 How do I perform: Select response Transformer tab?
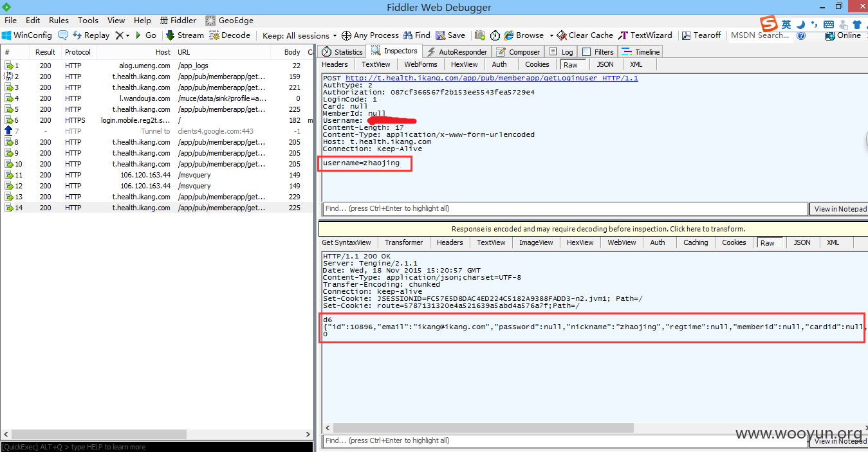[x=403, y=242]
